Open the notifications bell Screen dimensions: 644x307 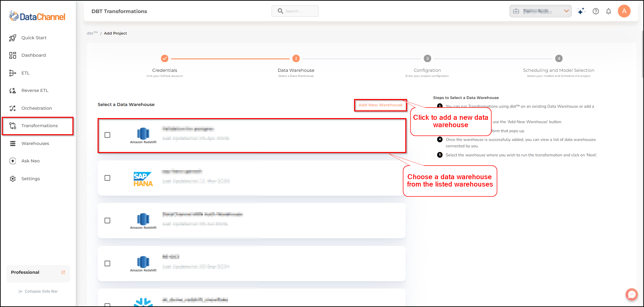tap(608, 11)
